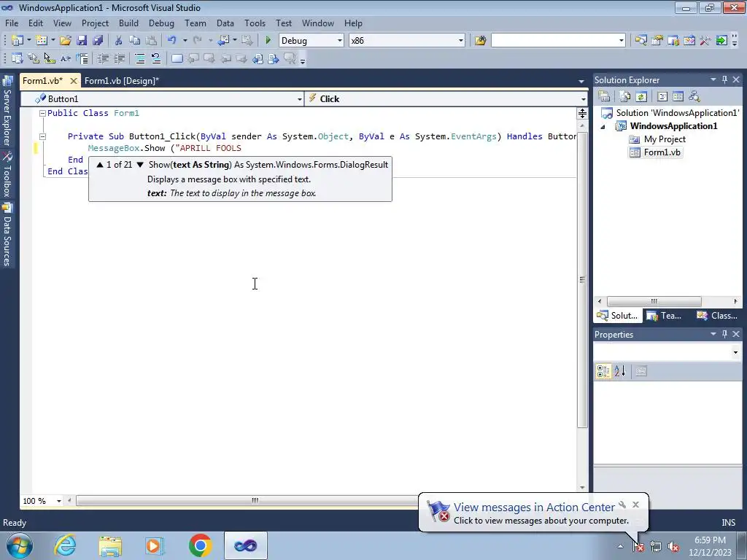Image resolution: width=747 pixels, height=560 pixels.
Task: Open the Tools menu
Action: 255,23
